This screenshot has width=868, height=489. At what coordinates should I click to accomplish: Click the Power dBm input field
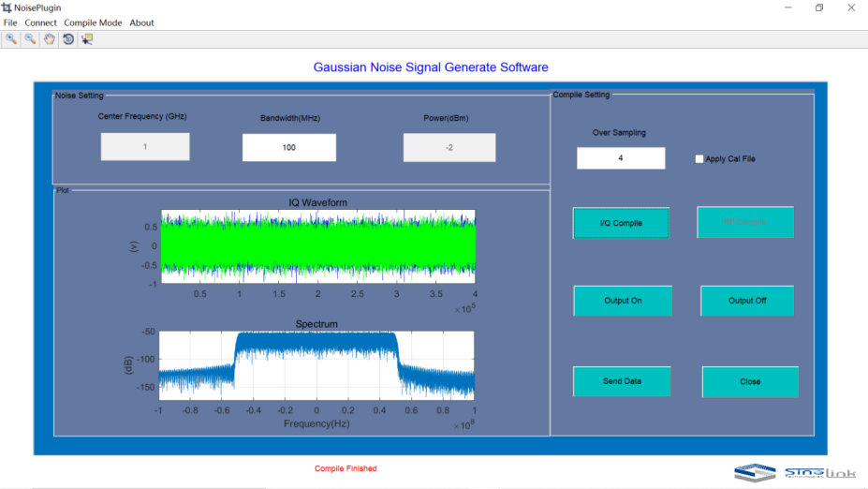(449, 147)
